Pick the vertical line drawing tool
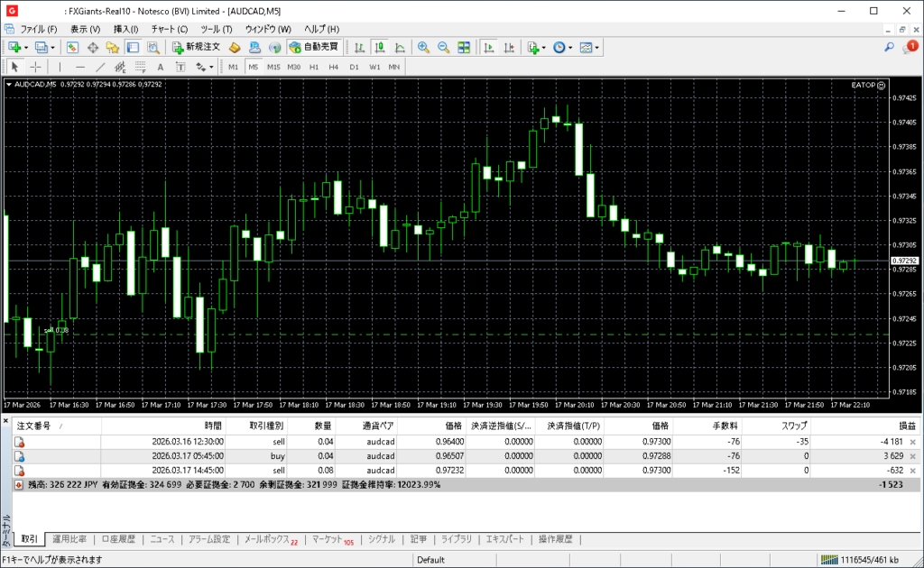 click(60, 67)
